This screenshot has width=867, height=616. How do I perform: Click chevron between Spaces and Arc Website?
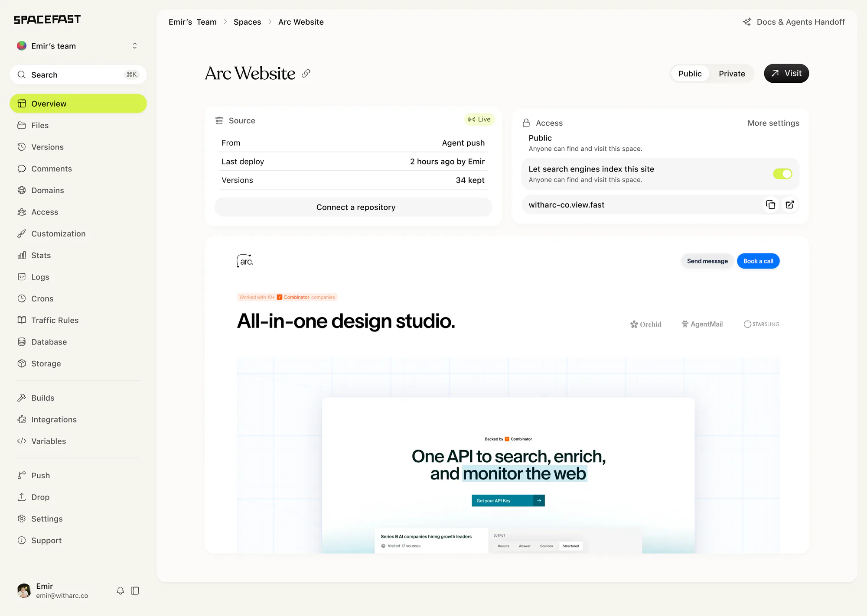[x=270, y=22]
